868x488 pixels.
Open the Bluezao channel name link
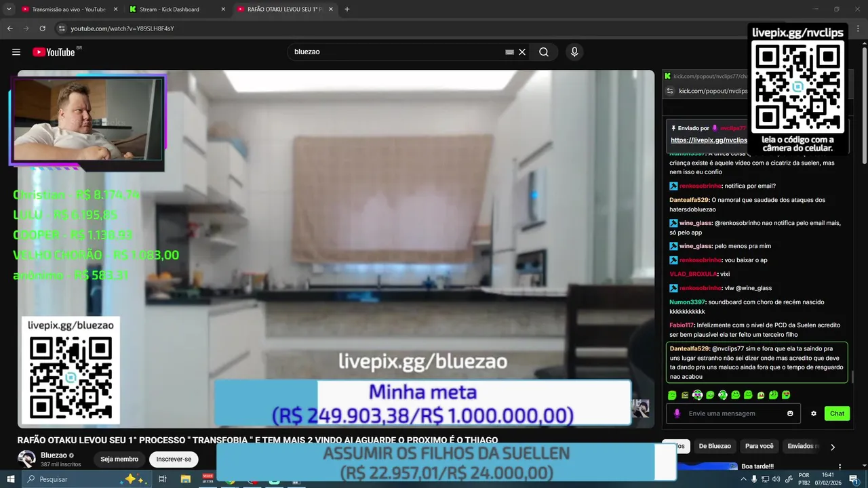pyautogui.click(x=54, y=455)
